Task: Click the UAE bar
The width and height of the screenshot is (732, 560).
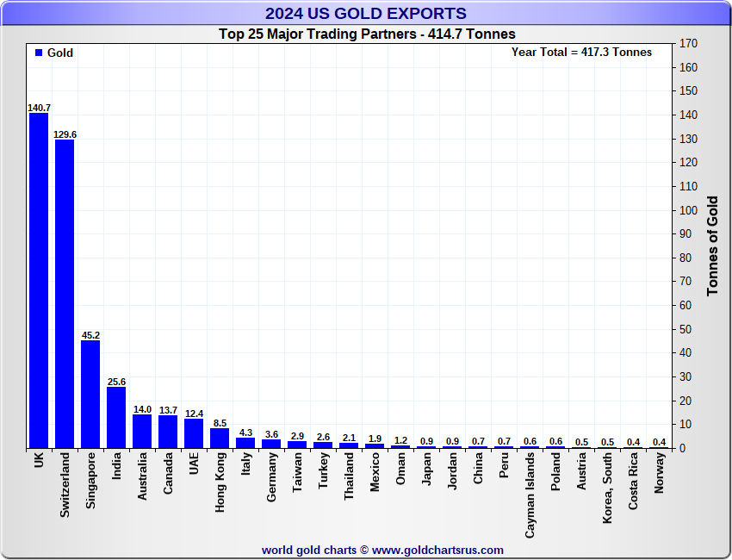Action: pyautogui.click(x=194, y=433)
